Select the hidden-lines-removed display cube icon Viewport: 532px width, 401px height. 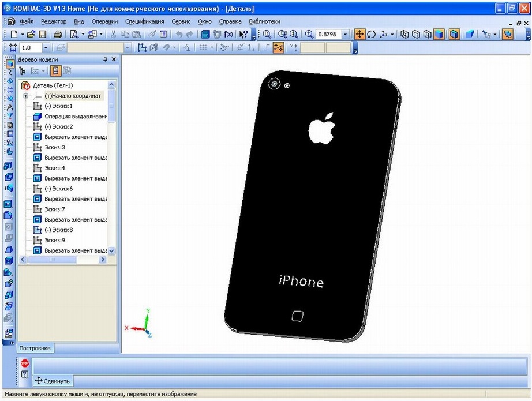tap(416, 34)
